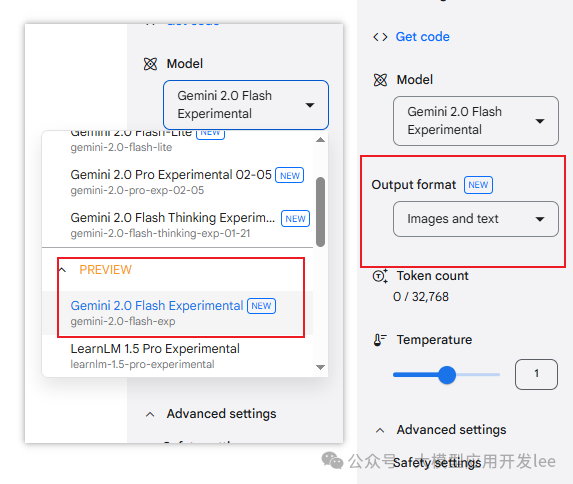Collapse Advanced settings in left panel
Viewport: 573px width, 484px height.
[150, 414]
